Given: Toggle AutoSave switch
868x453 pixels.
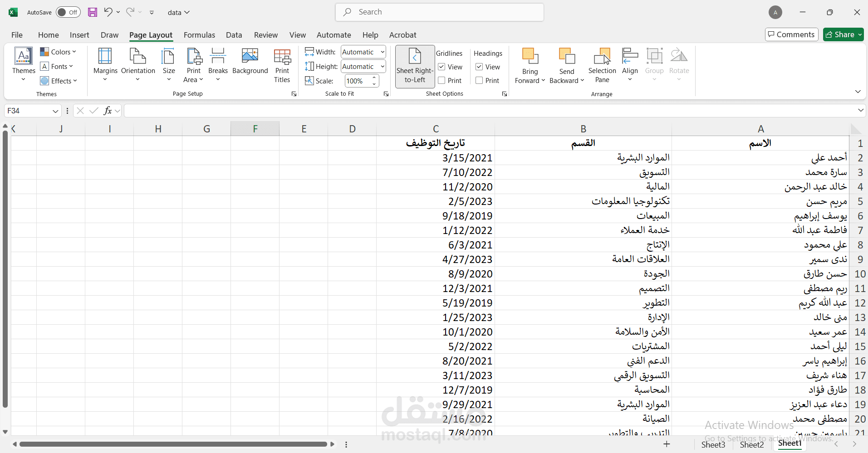Looking at the screenshot, I should 68,12.
